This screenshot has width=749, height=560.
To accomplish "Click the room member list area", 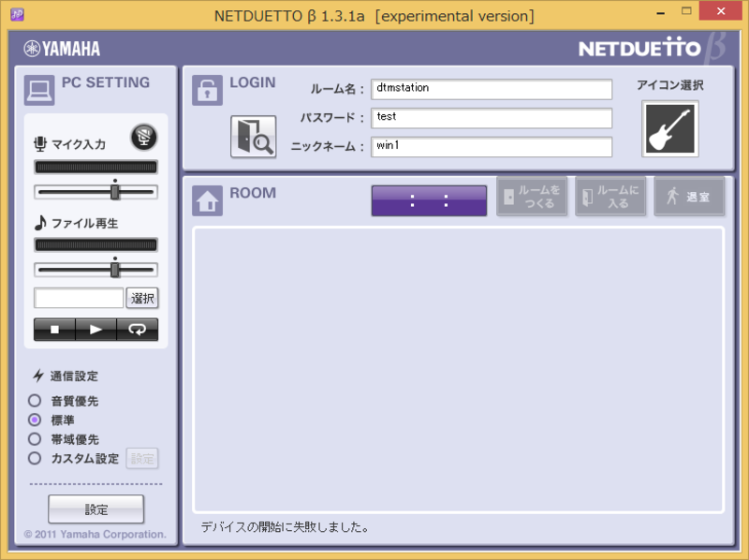I will [x=458, y=370].
